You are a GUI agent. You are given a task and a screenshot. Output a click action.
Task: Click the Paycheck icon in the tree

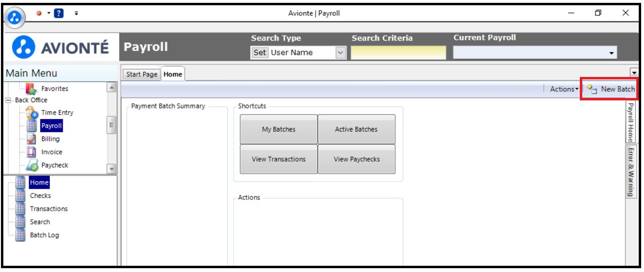[x=32, y=165]
